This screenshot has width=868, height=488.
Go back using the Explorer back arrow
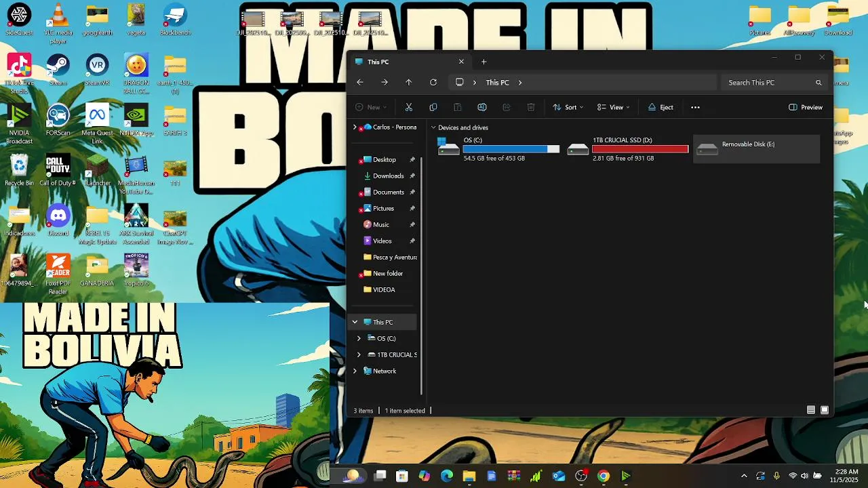[x=360, y=82]
